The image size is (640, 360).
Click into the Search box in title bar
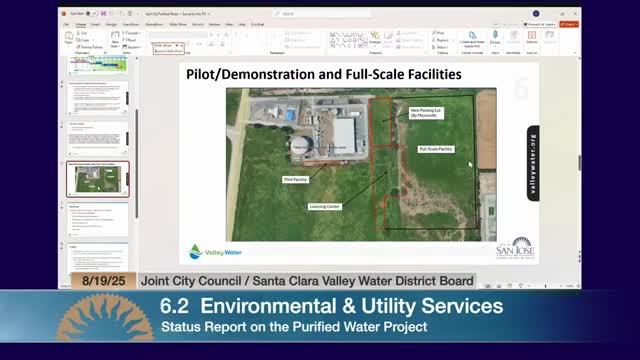(x=322, y=13)
